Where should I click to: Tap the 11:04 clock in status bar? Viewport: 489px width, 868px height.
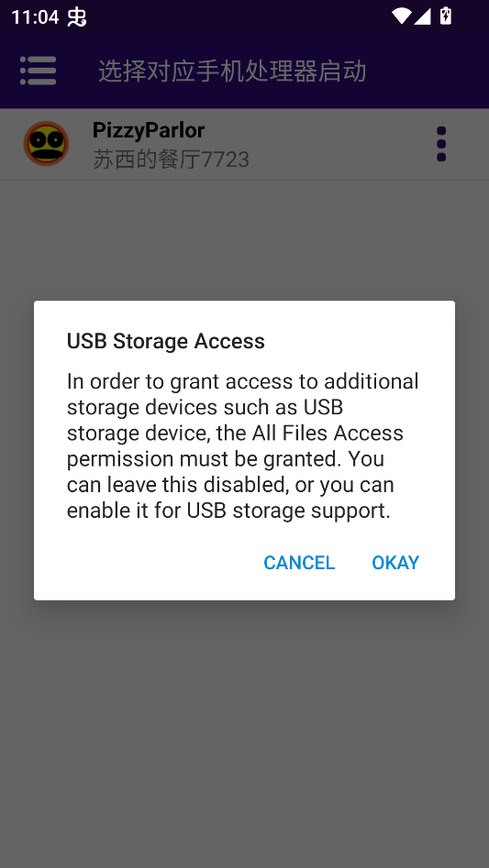pyautogui.click(x=34, y=16)
